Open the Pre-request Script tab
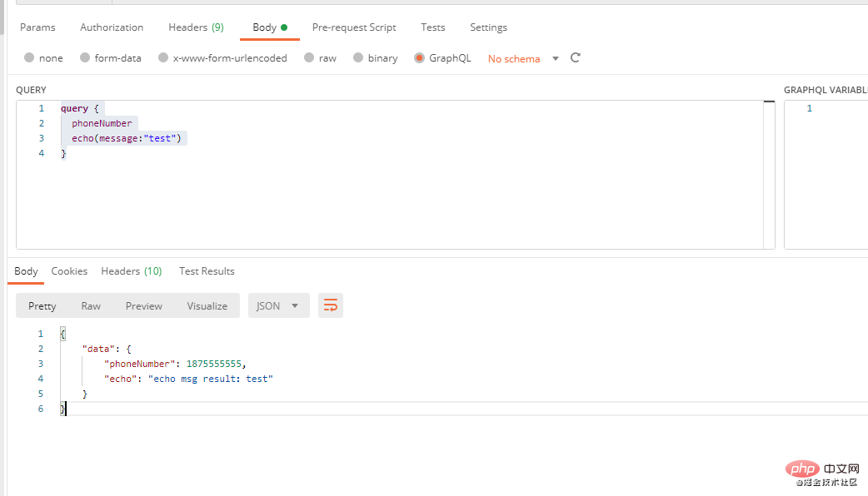This screenshot has height=496, width=868. (x=354, y=27)
